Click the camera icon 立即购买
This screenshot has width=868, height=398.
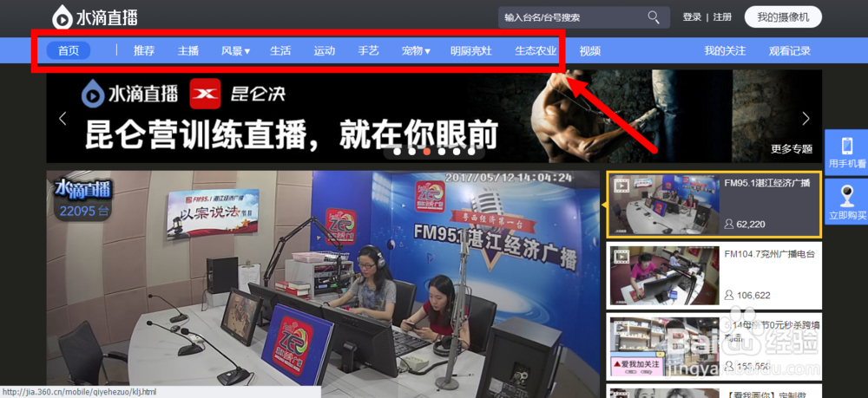click(x=847, y=194)
